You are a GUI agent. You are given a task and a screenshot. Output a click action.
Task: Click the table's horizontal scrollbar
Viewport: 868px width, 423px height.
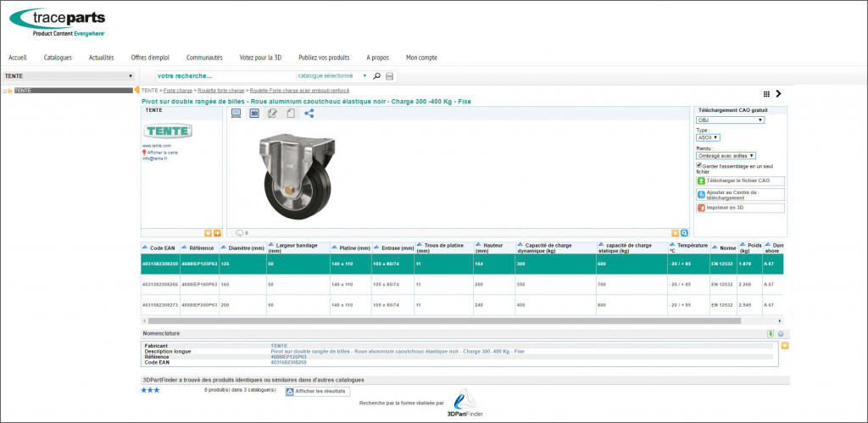(x=445, y=321)
